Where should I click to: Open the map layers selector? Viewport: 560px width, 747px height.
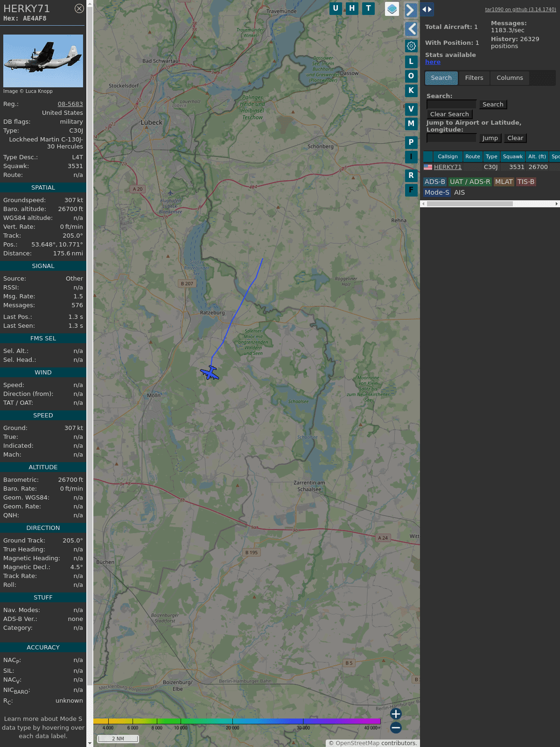pyautogui.click(x=392, y=9)
